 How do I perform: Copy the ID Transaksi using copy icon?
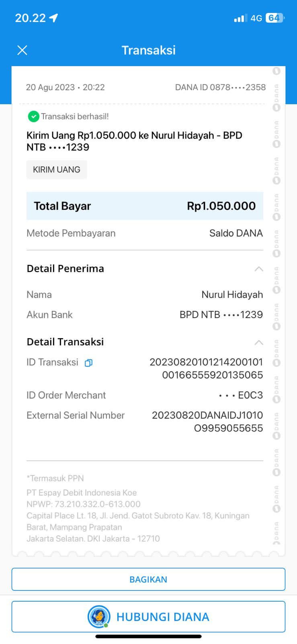click(88, 363)
